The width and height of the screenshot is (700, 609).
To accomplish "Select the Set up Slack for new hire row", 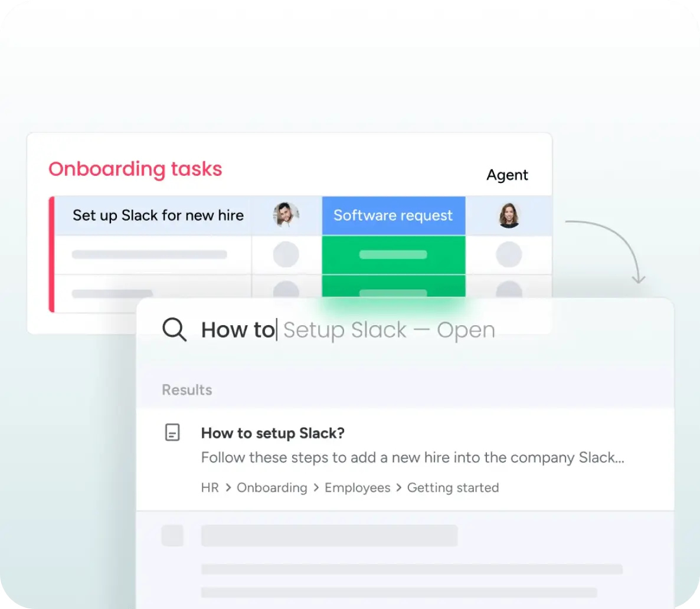I will (300, 215).
